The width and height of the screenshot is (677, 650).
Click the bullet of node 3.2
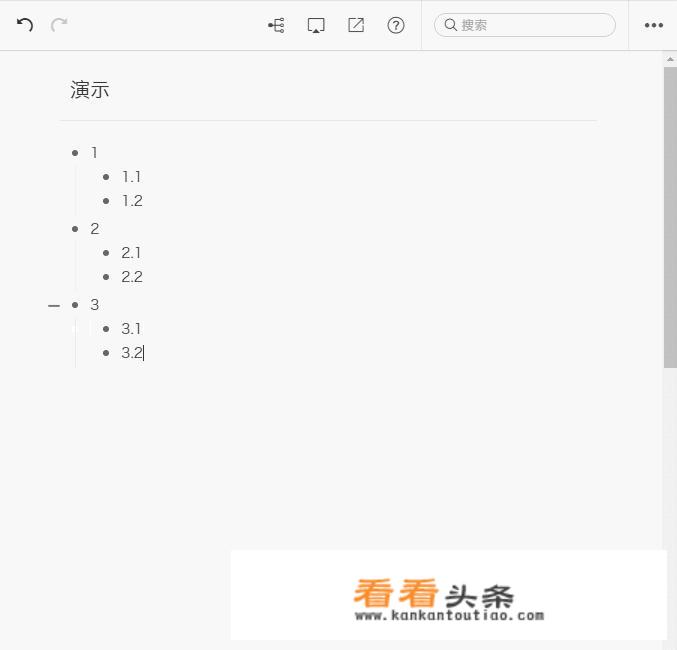(x=106, y=353)
